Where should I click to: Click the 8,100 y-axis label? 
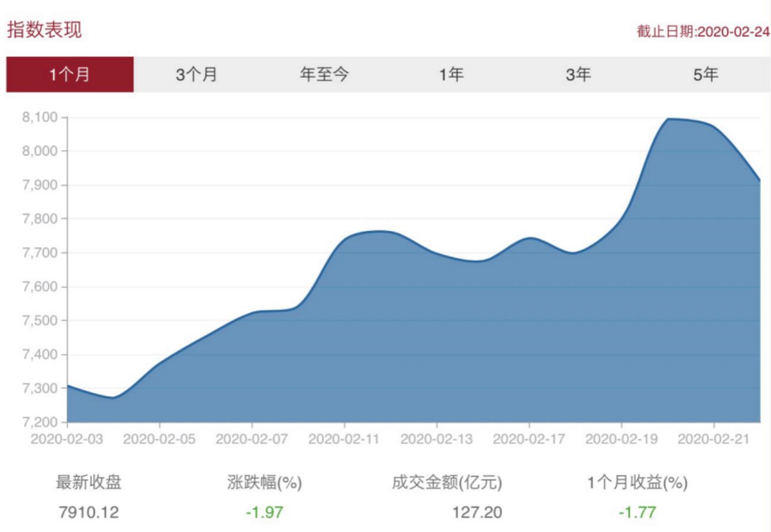coord(41,118)
